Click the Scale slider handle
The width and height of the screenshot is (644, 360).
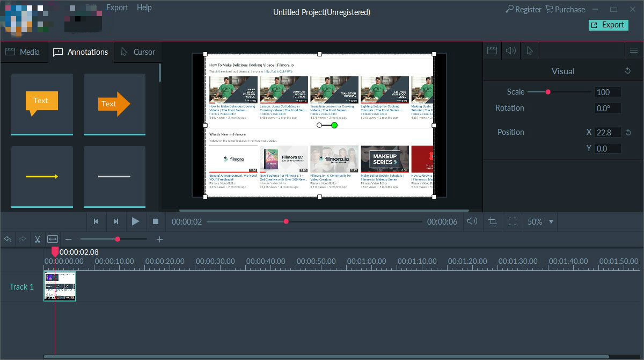[548, 92]
